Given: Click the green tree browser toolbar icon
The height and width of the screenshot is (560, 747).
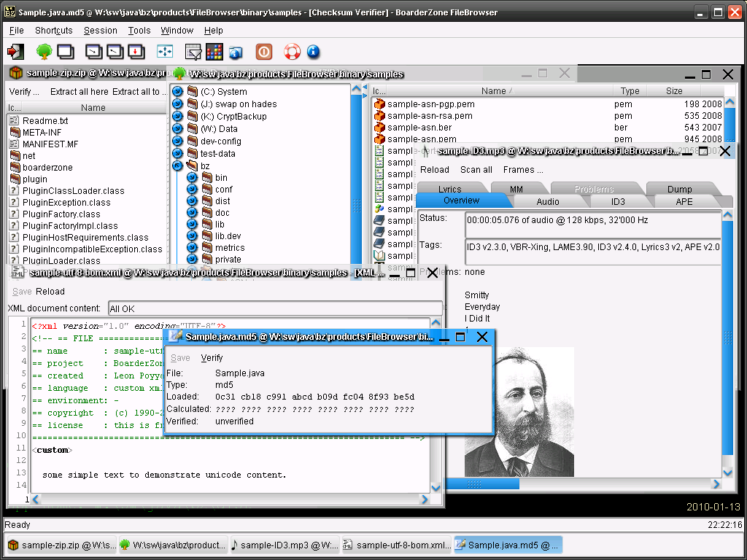Looking at the screenshot, I should 44,52.
